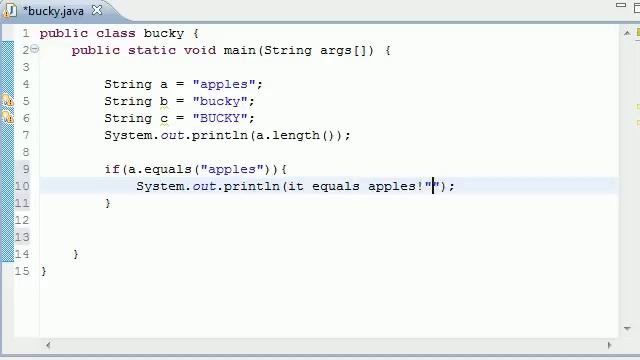Screen dimensions: 640x360
Task: Click the Java file icon on the bucky.java tab
Action: click(x=9, y=11)
